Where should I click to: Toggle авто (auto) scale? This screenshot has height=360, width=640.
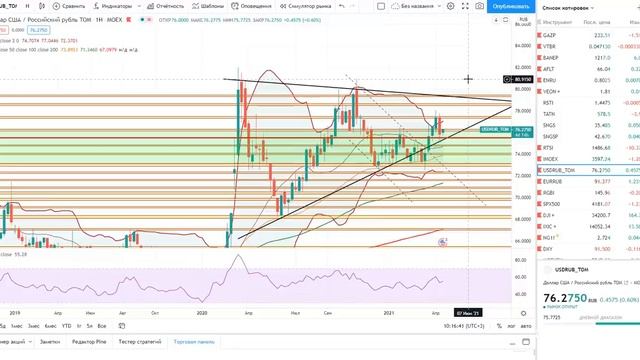[x=526, y=326]
